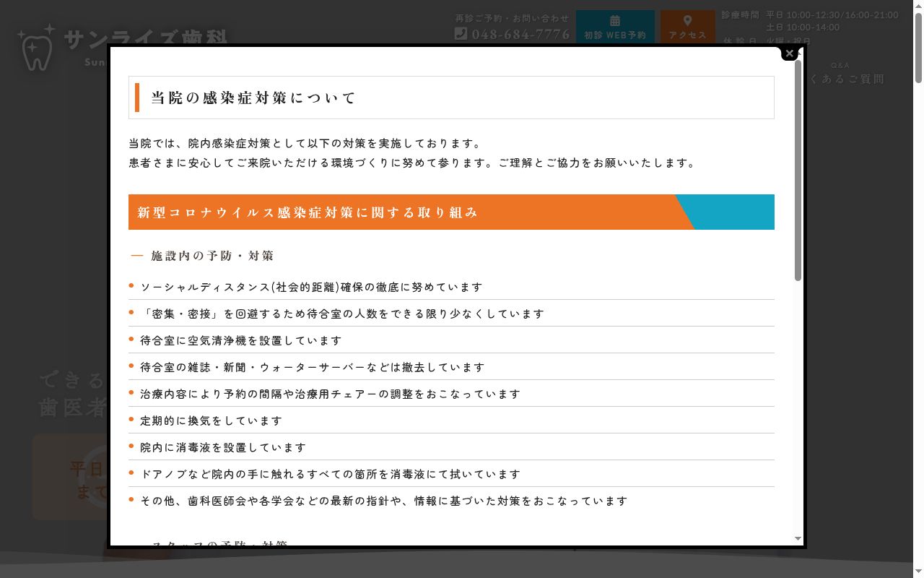This screenshot has height=578, width=924.
Task: Click the サンライズ歯科 site title text
Action: point(146,38)
